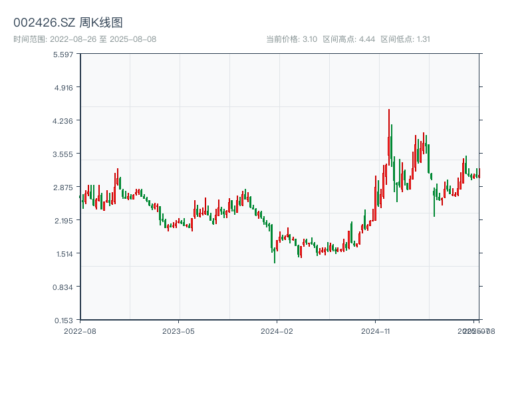Click y-axis value 2.875
Screen dimensions: 532x399
point(63,188)
